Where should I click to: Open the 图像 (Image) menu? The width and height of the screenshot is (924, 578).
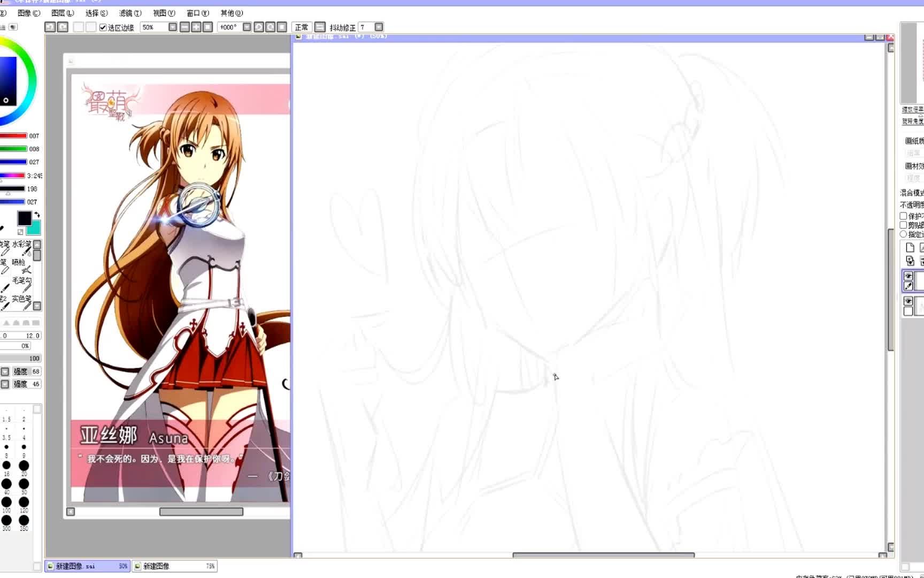(28, 13)
